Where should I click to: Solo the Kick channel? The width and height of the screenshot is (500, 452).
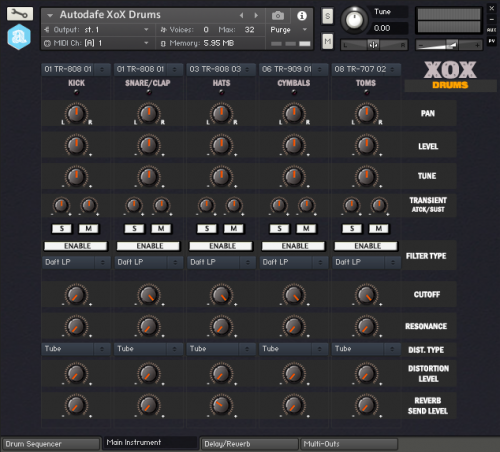[62, 229]
